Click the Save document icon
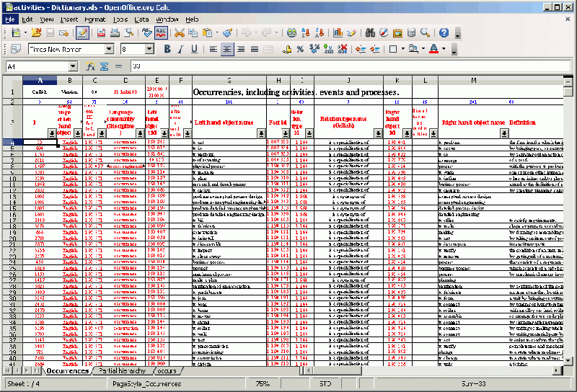 [50, 33]
